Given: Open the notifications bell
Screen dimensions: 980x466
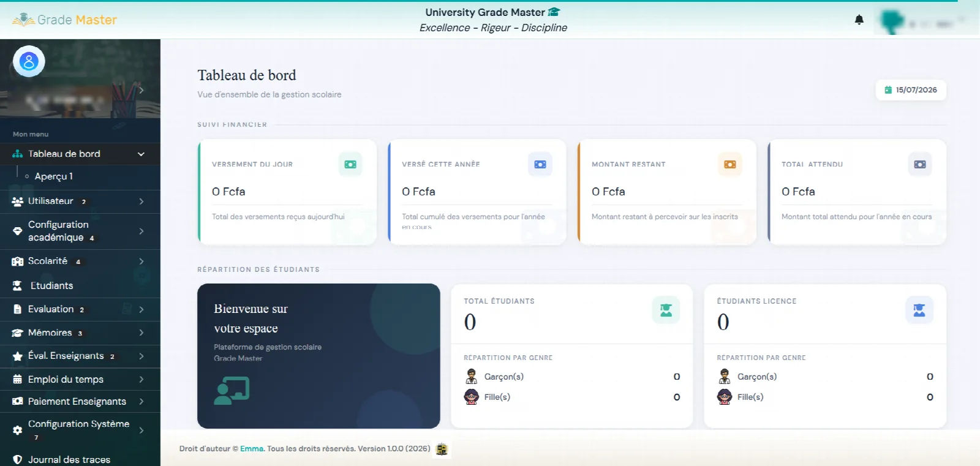Looking at the screenshot, I should pos(859,20).
